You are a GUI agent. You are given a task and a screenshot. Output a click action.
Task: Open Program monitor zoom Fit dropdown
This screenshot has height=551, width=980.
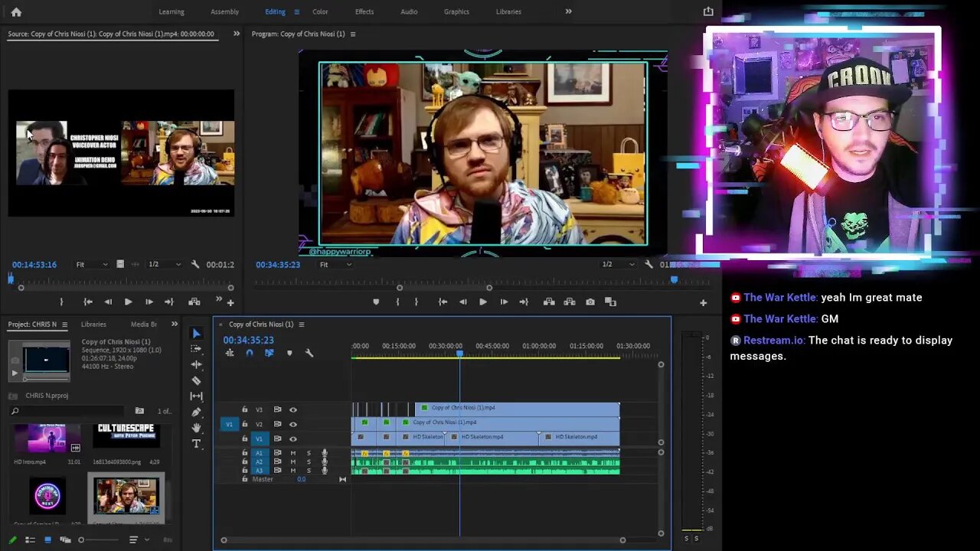335,265
